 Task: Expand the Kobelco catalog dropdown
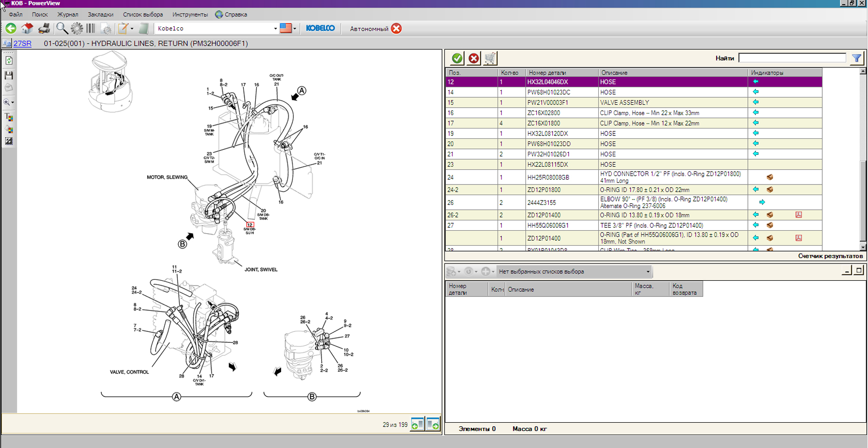pos(275,29)
